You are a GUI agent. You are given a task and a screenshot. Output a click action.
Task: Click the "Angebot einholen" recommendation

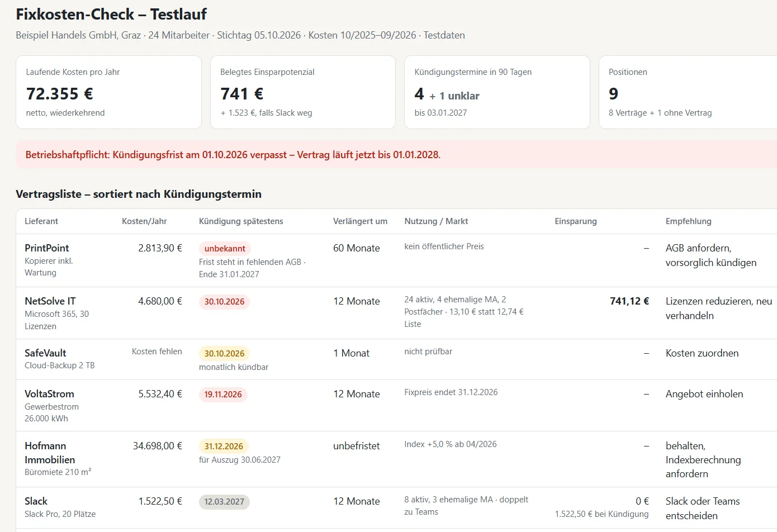coord(704,394)
